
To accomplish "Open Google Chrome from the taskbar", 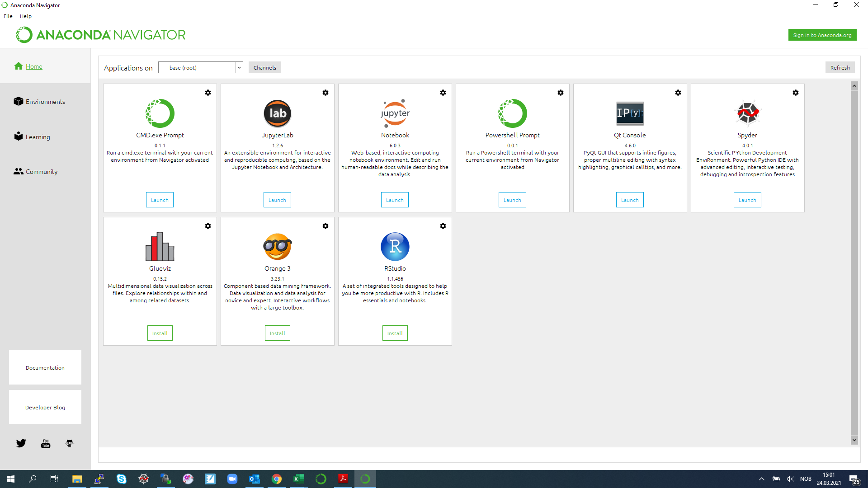I will (277, 479).
